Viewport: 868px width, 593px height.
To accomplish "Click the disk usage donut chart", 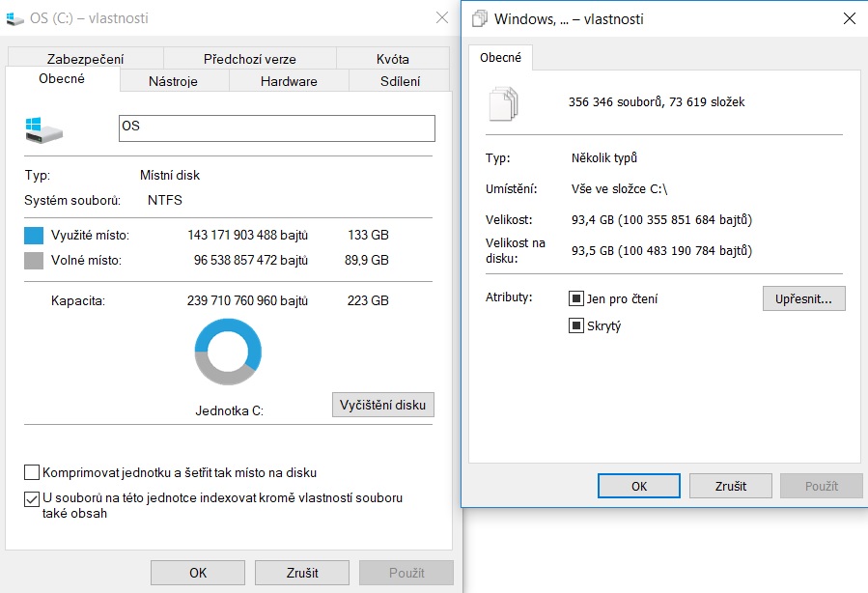I will click(x=228, y=352).
